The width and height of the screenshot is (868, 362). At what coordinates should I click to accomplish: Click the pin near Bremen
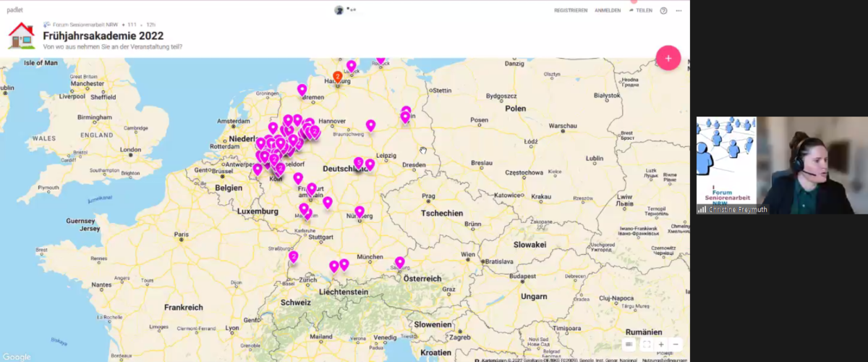click(302, 90)
